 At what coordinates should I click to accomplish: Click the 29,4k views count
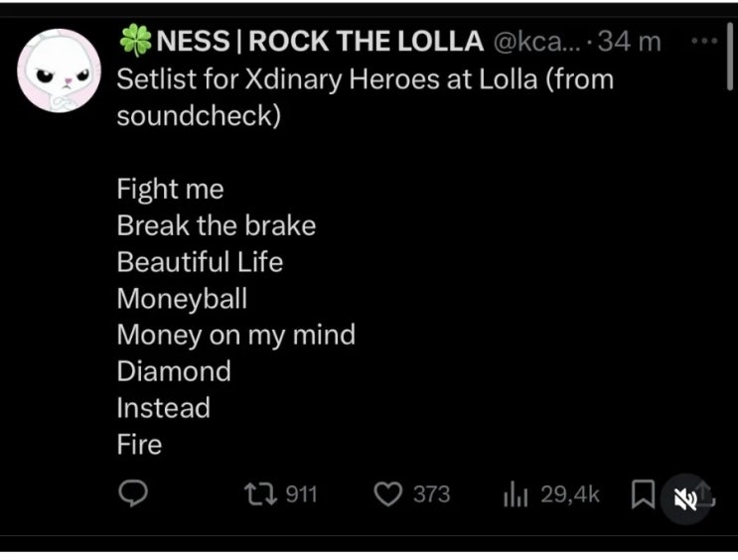(x=570, y=493)
